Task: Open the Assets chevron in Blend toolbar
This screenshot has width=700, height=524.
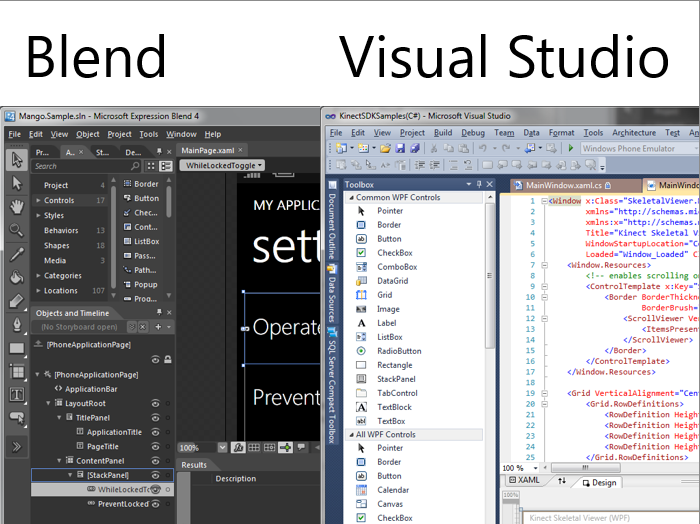Action: pos(17,447)
